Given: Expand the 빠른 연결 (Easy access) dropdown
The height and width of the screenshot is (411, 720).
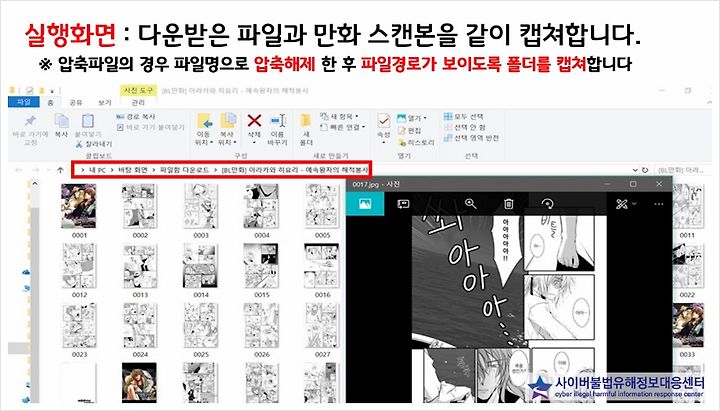Looking at the screenshot, I should (343, 127).
